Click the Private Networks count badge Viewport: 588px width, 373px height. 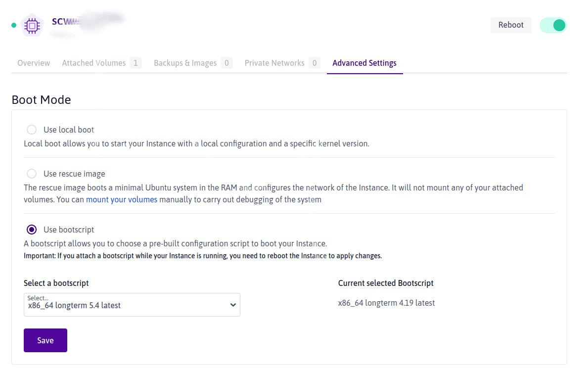[x=315, y=63]
